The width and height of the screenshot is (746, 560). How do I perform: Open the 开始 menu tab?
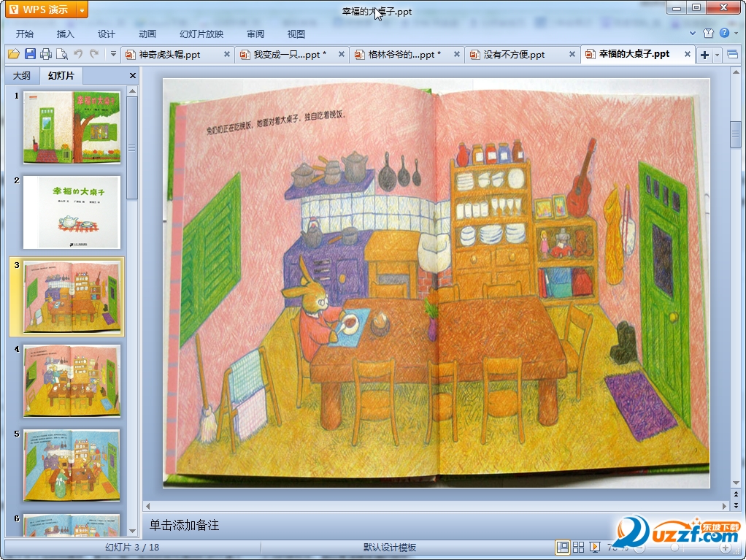pyautogui.click(x=25, y=34)
